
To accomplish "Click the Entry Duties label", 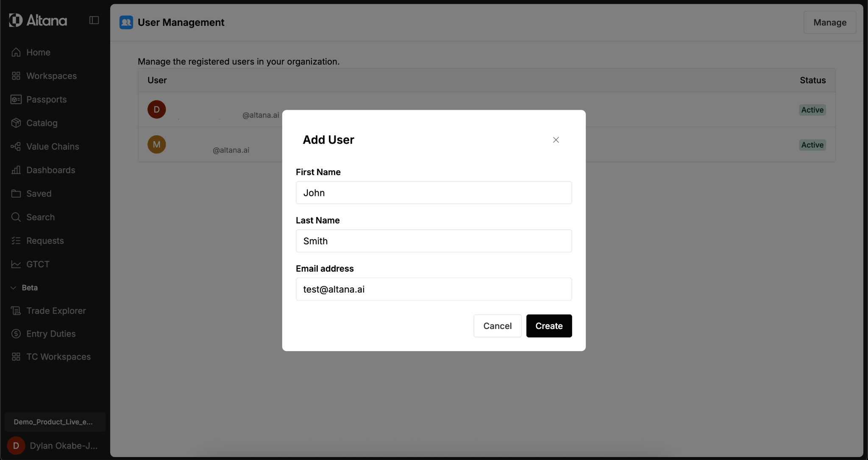I will tap(51, 334).
